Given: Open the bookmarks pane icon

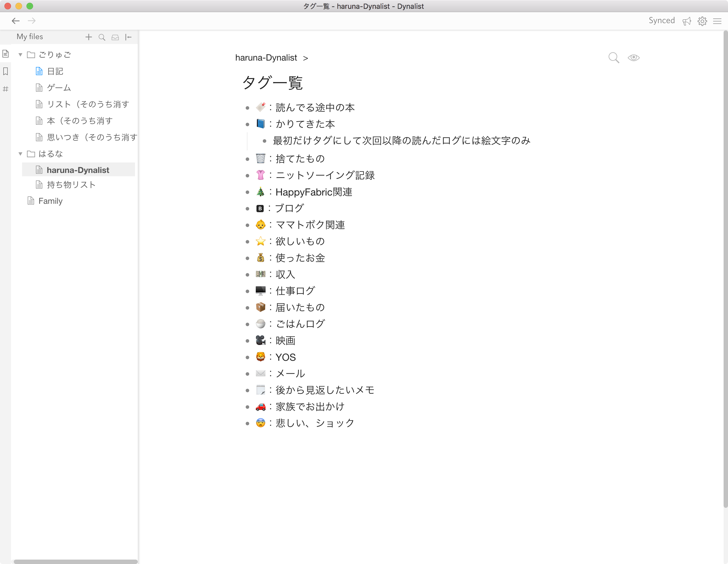Looking at the screenshot, I should (6, 71).
